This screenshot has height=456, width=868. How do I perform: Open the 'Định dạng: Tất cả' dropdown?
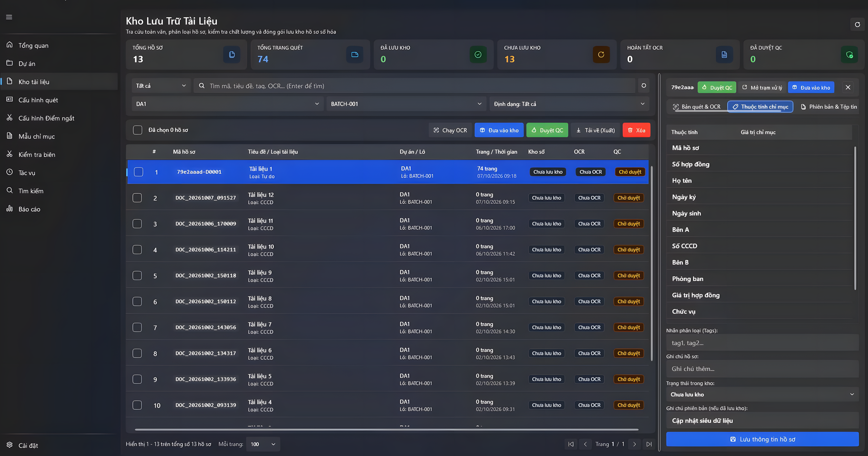[x=569, y=104]
